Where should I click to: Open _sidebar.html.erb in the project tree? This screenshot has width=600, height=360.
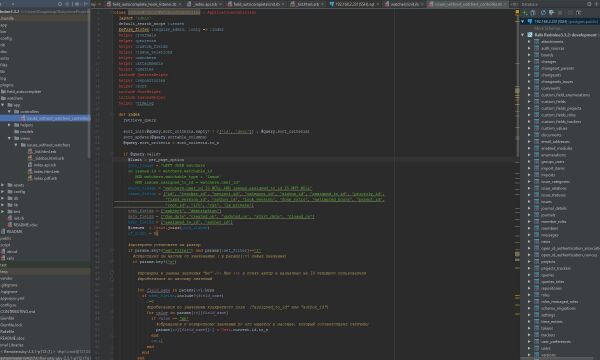49,158
